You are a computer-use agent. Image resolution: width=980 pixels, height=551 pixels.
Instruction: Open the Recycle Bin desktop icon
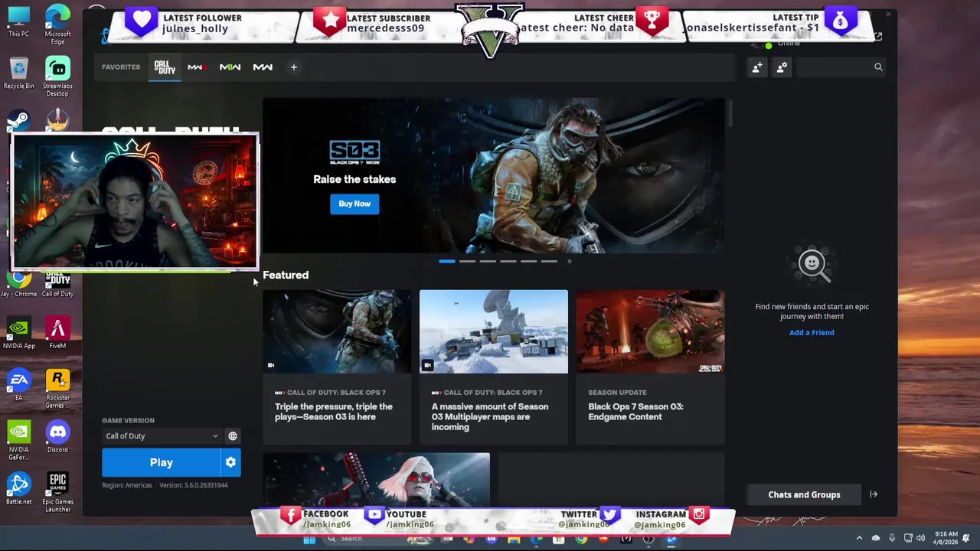(x=18, y=73)
